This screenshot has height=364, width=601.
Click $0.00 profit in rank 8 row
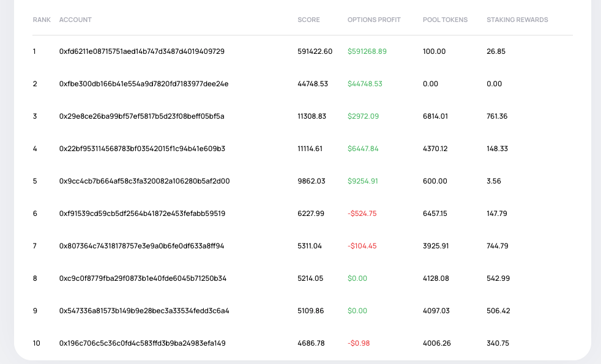357,278
